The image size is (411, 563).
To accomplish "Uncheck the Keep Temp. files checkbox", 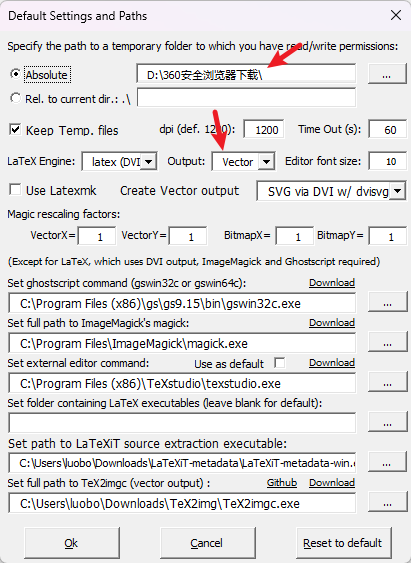I will 15,129.
